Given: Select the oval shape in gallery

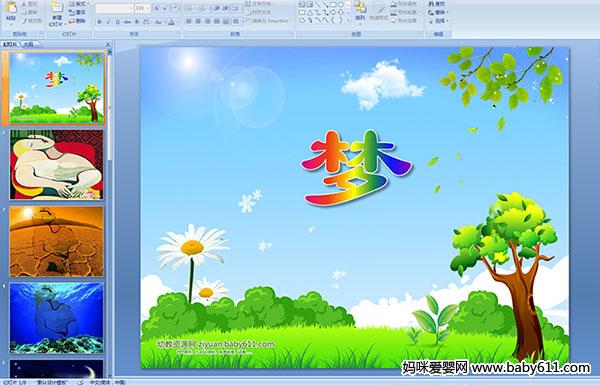Looking at the screenshot, I should coord(342,5).
